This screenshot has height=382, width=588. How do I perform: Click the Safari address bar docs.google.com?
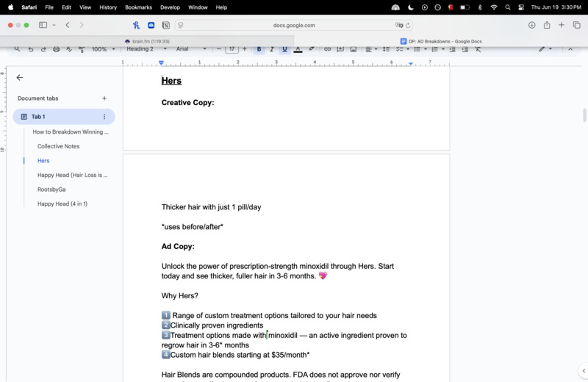click(294, 25)
